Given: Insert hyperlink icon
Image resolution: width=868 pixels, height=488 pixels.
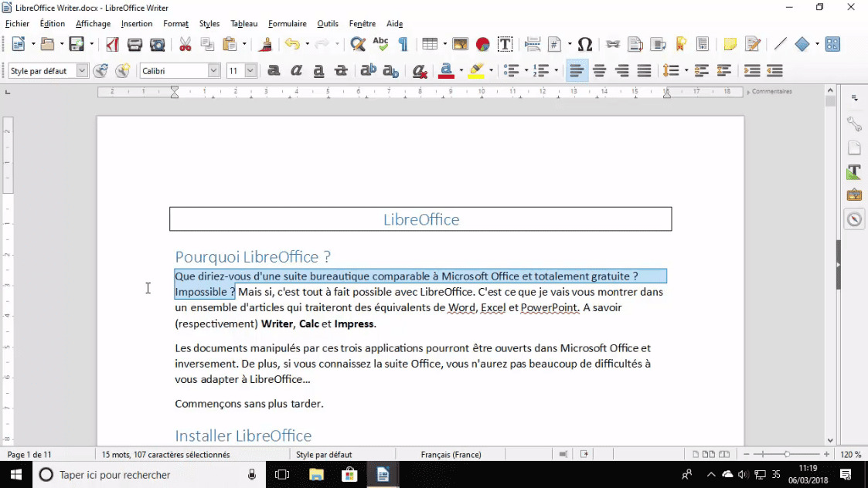Looking at the screenshot, I should (613, 44).
